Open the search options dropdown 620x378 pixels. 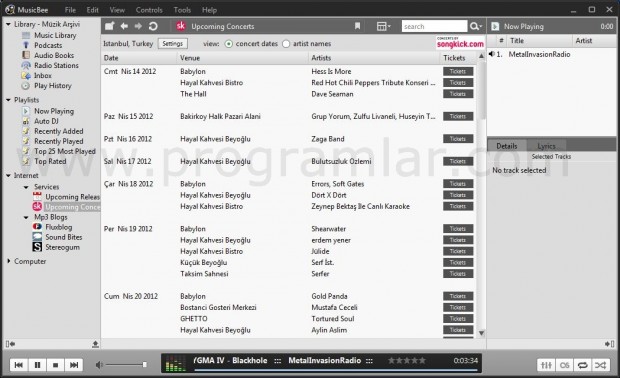[x=476, y=26]
